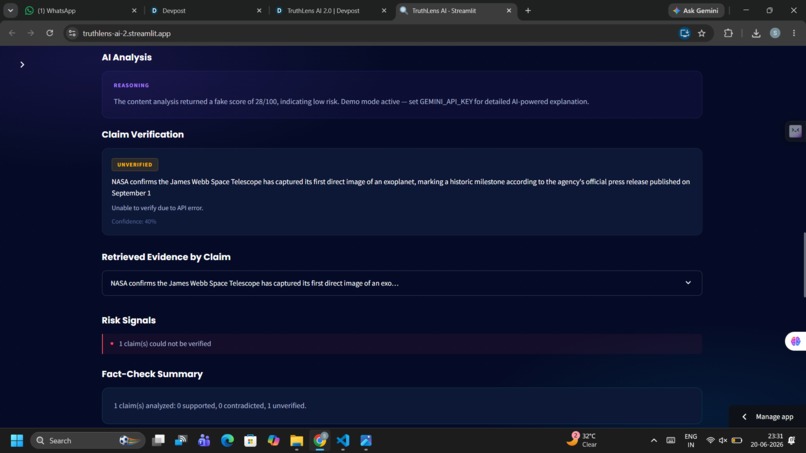Click the taskbar Search box
The image size is (806, 453).
tap(88, 441)
